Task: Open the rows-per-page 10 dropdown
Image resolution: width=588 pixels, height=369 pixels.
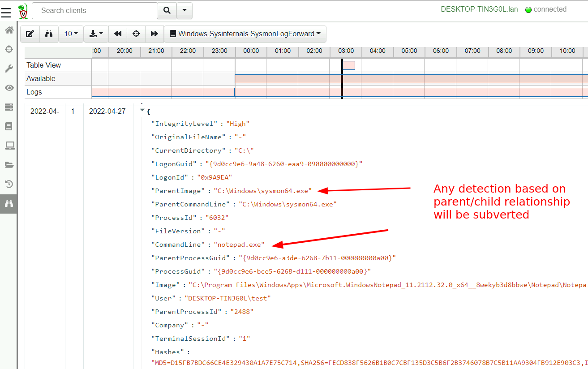Action: pyautogui.click(x=71, y=34)
